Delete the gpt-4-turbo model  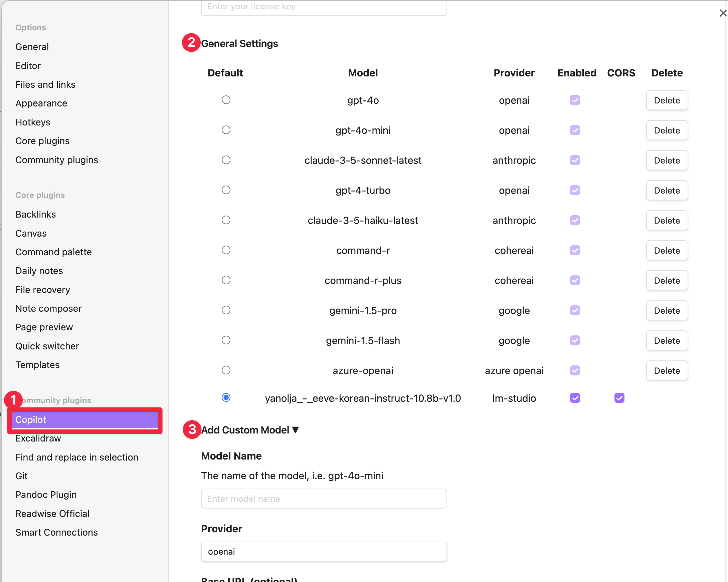(667, 190)
